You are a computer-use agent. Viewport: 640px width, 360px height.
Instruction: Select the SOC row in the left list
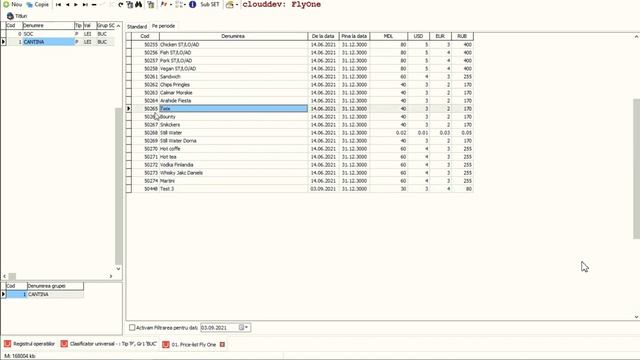(x=60, y=34)
